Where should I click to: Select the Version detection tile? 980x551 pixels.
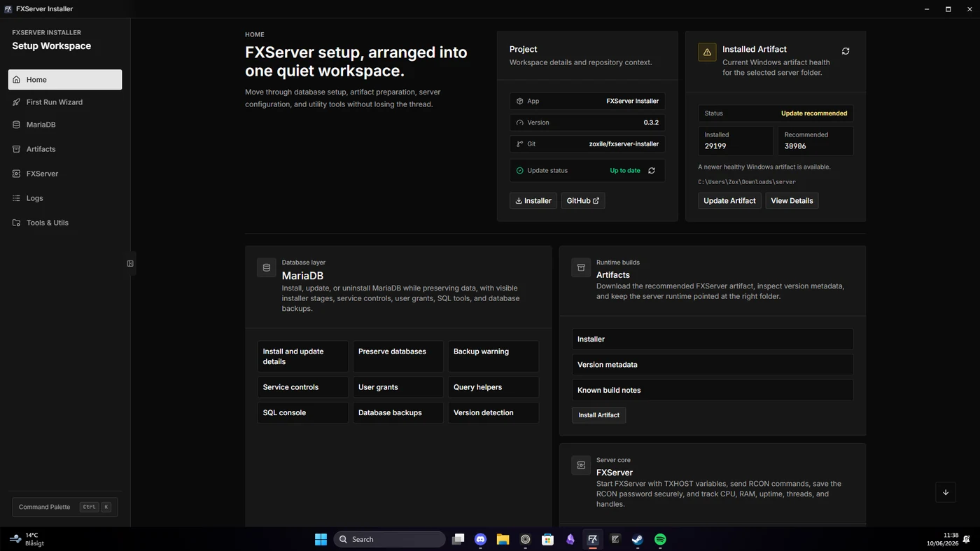[x=493, y=412]
